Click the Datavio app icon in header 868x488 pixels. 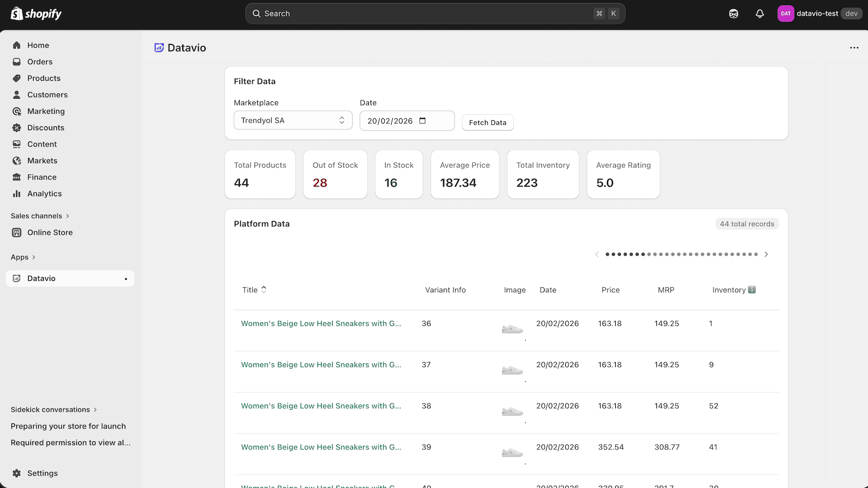(159, 48)
